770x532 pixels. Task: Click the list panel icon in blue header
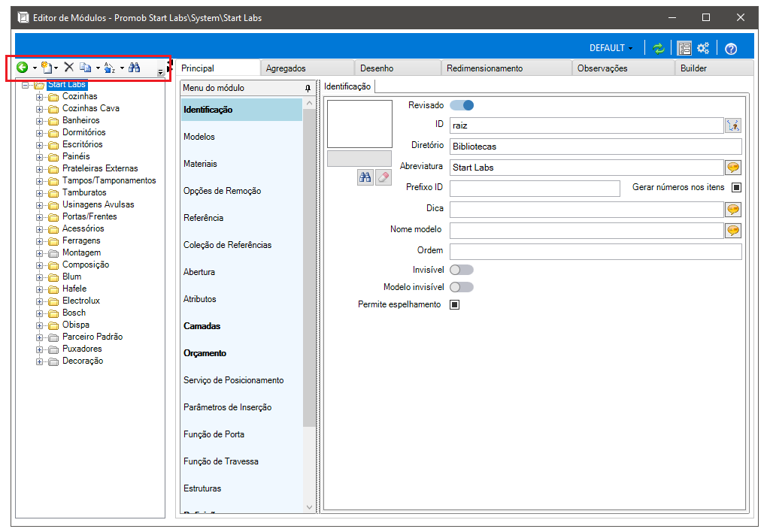tap(684, 48)
